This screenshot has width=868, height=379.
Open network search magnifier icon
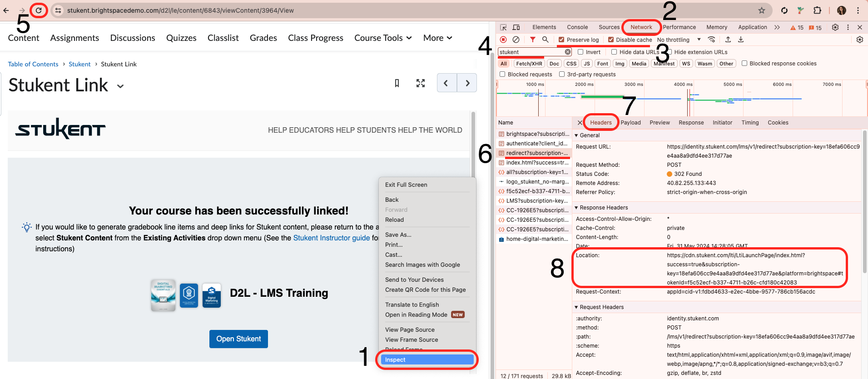546,40
